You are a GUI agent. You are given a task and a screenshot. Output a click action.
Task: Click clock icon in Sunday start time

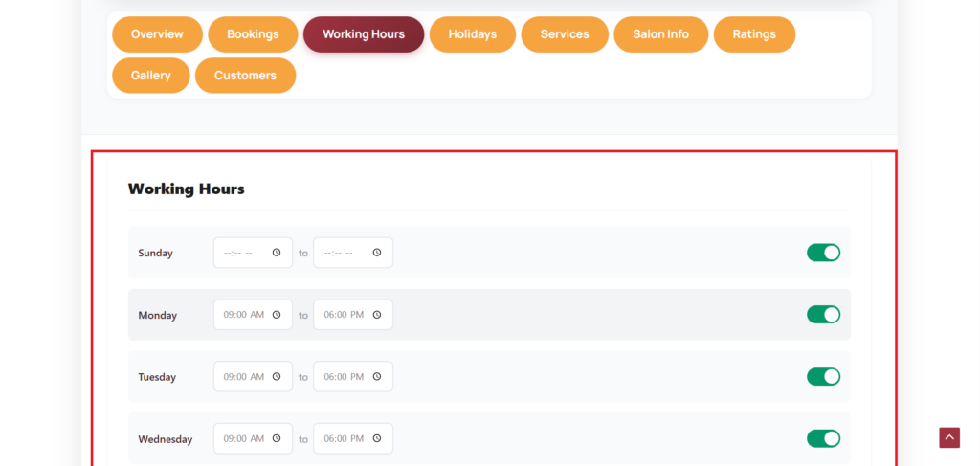[277, 253]
